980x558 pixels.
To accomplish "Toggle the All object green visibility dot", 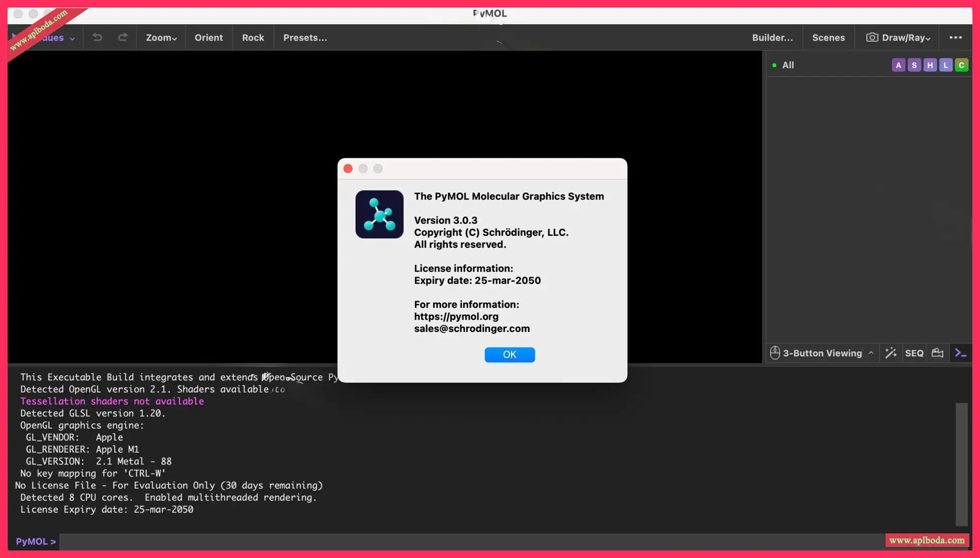I will 774,65.
